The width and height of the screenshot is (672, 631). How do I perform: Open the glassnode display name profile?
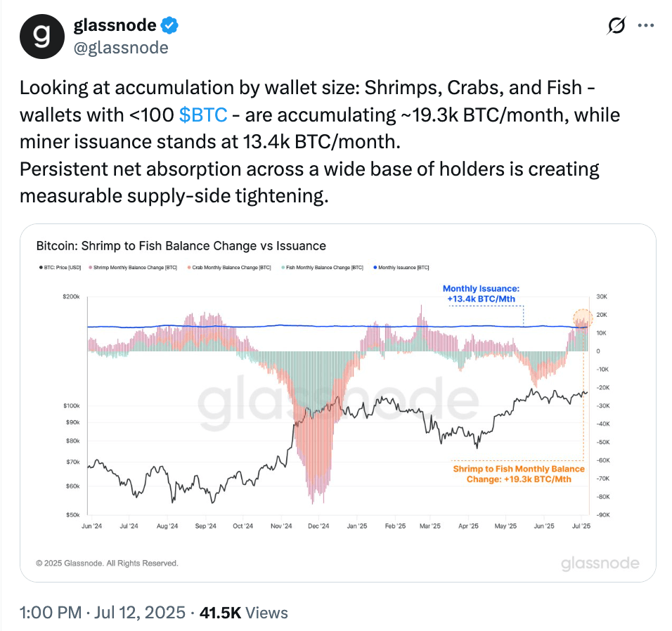coord(115,26)
